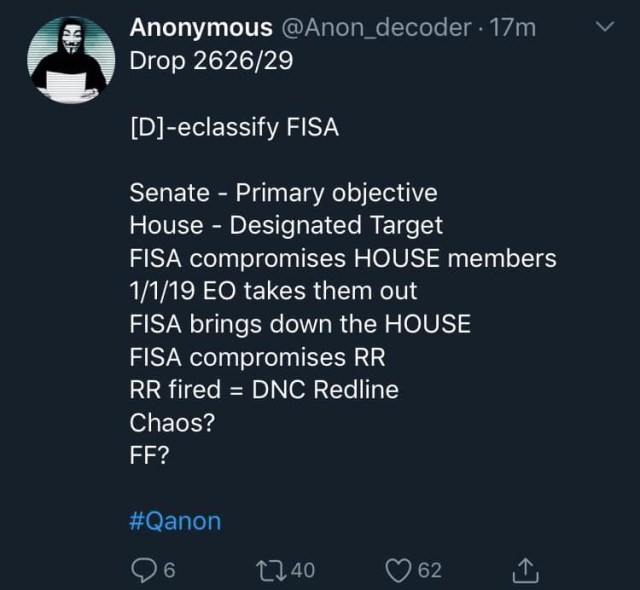Tap the share upload arrow icon
The image size is (640, 590).
click(x=524, y=570)
